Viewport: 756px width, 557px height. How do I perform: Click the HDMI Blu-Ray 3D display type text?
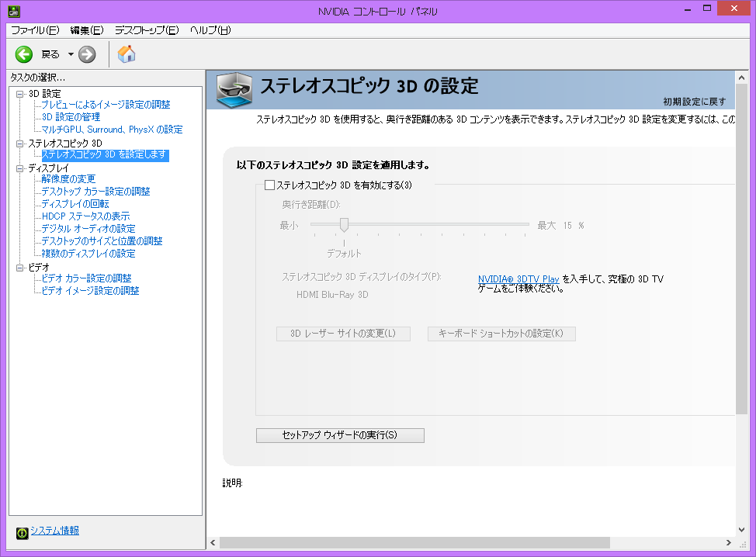click(332, 295)
